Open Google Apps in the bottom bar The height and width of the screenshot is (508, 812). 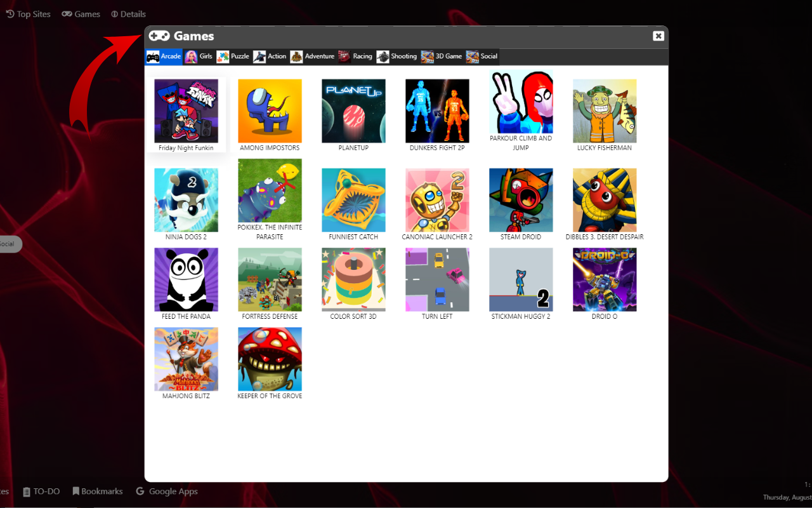click(x=167, y=491)
